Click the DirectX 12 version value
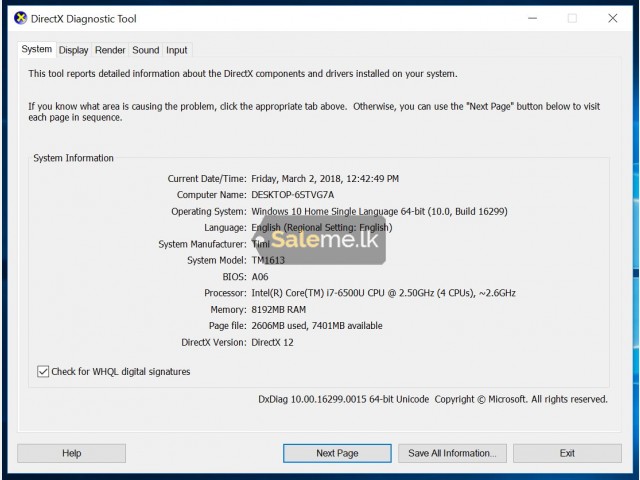Viewport: 640px width, 480px height. [272, 342]
